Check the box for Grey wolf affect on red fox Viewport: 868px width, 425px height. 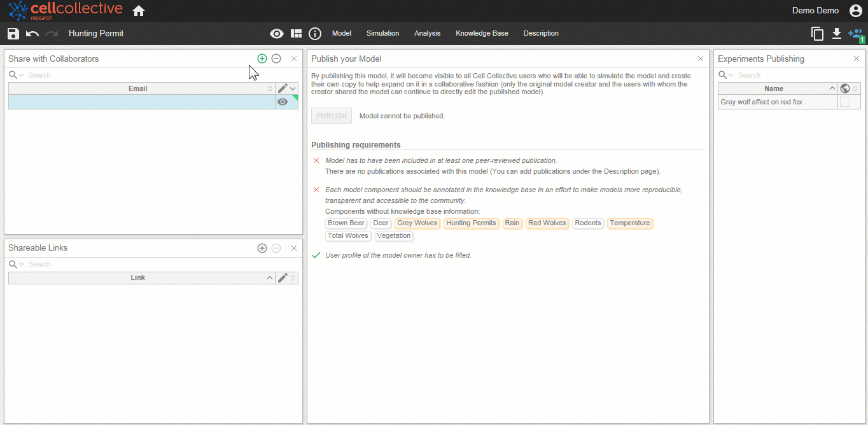pos(845,102)
